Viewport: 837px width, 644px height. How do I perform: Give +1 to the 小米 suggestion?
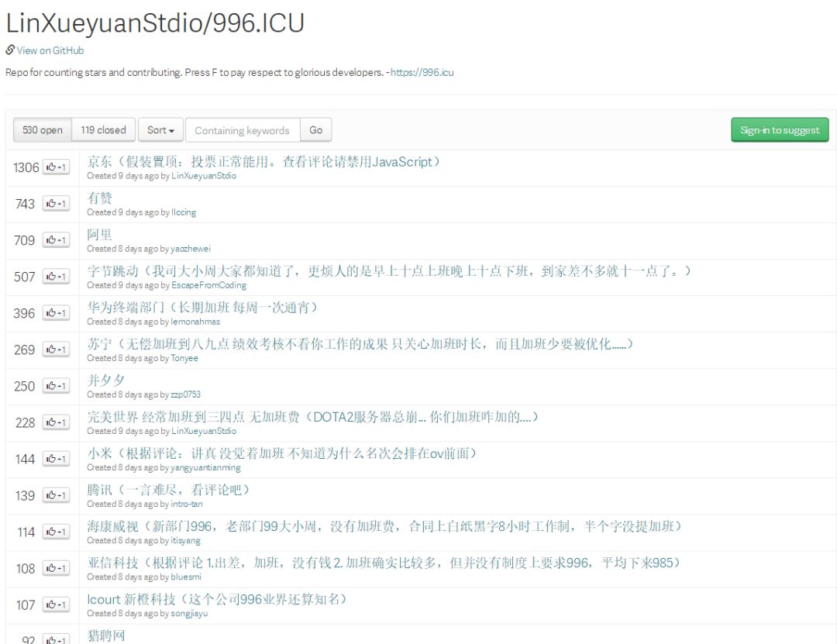pyautogui.click(x=56, y=459)
